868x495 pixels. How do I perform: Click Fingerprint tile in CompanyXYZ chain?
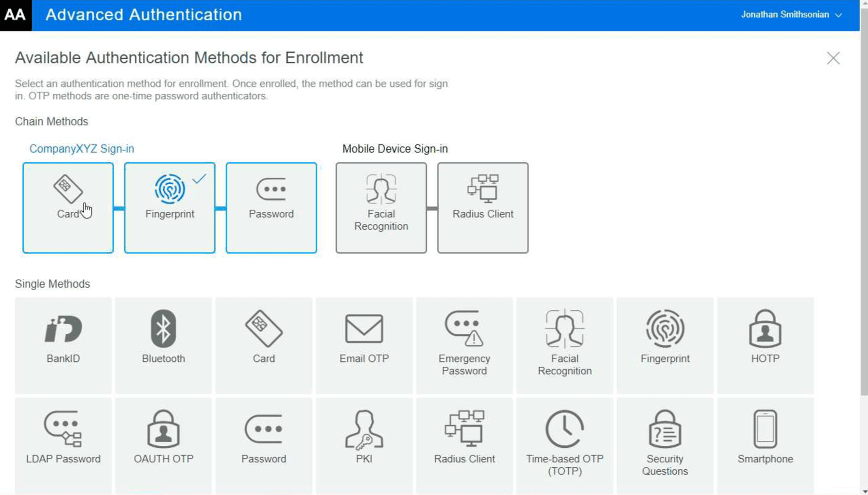coord(170,208)
